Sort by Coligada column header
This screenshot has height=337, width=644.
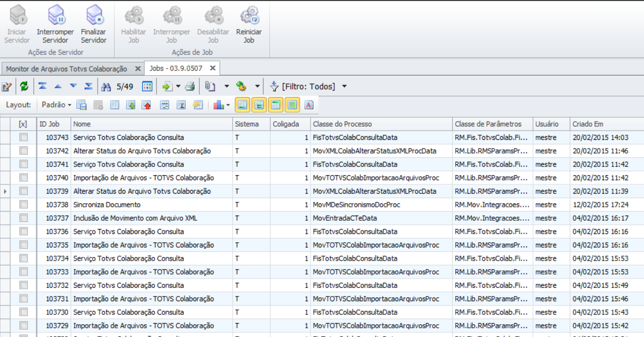[290, 124]
